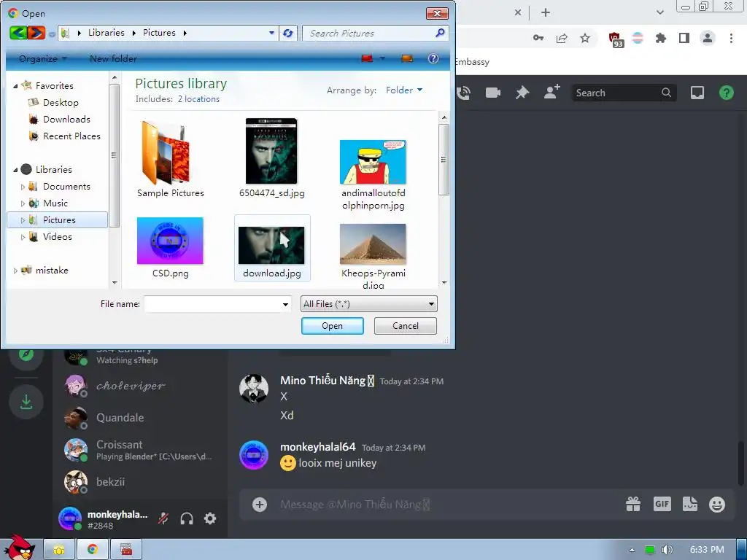Open the All Files type dropdown
The width and height of the screenshot is (747, 560).
[368, 304]
